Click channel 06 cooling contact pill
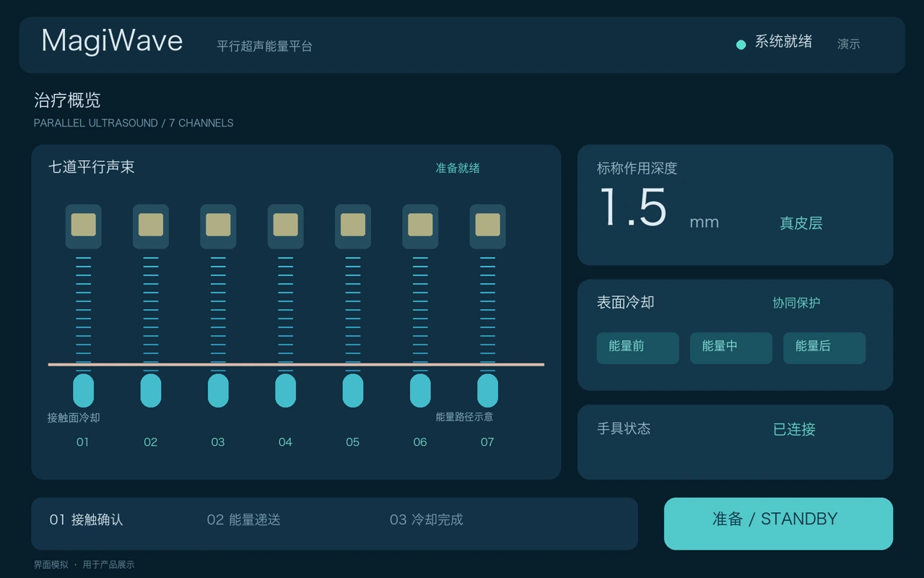Image resolution: width=924 pixels, height=578 pixels. 420,390
